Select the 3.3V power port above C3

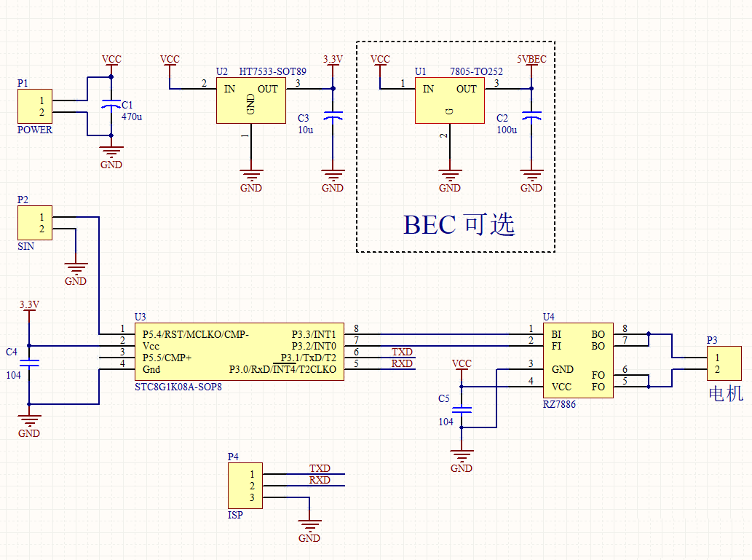pyautogui.click(x=333, y=60)
